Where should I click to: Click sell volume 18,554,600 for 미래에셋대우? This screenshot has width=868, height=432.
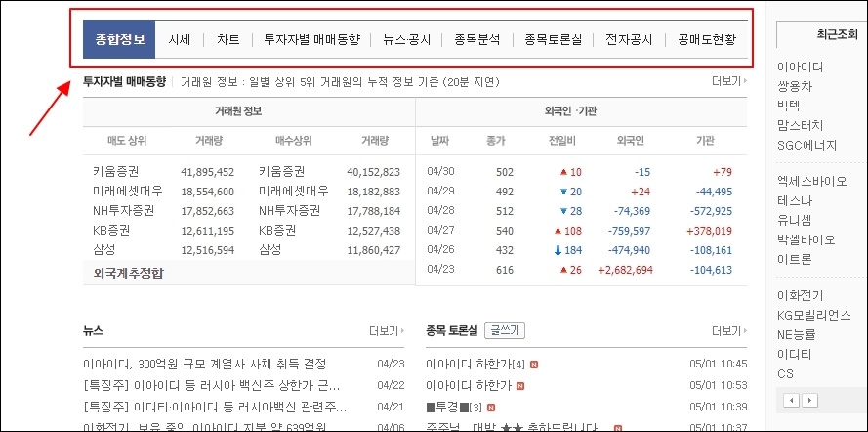[x=208, y=192]
